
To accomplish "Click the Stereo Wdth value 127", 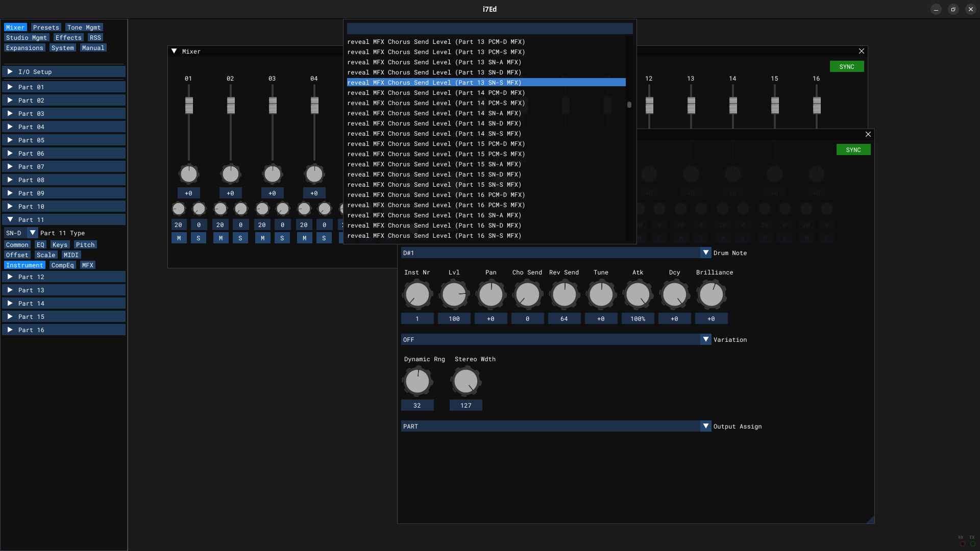I will pos(465,406).
